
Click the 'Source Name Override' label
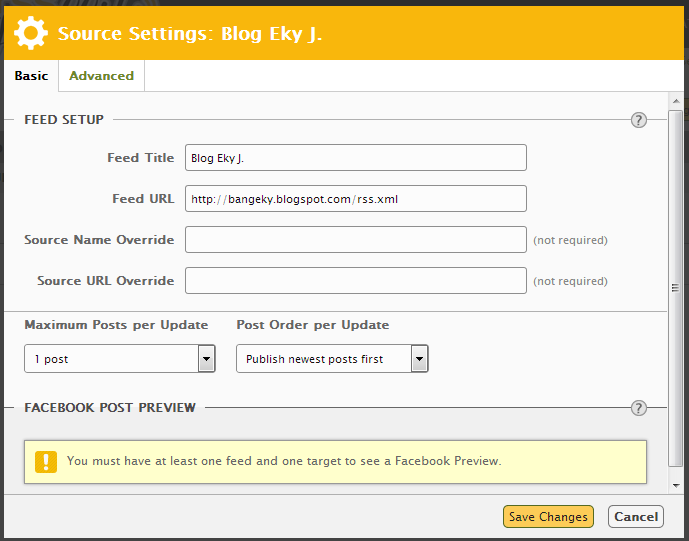[x=99, y=240]
